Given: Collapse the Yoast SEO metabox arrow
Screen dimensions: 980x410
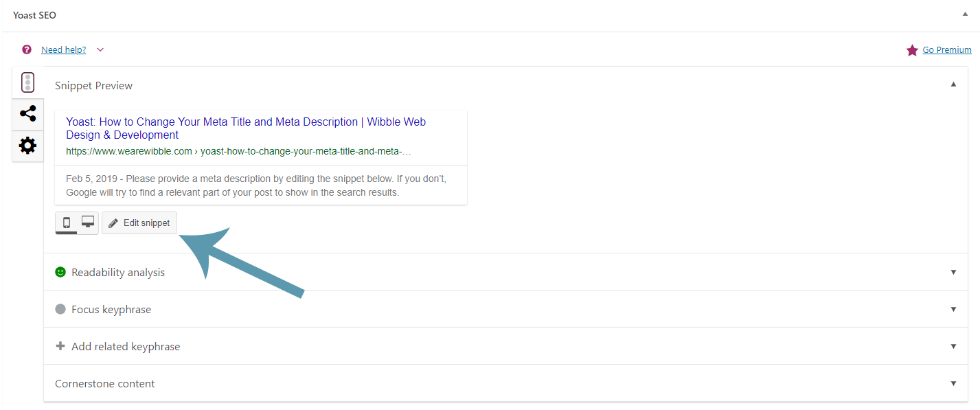Looking at the screenshot, I should pyautogui.click(x=965, y=14).
